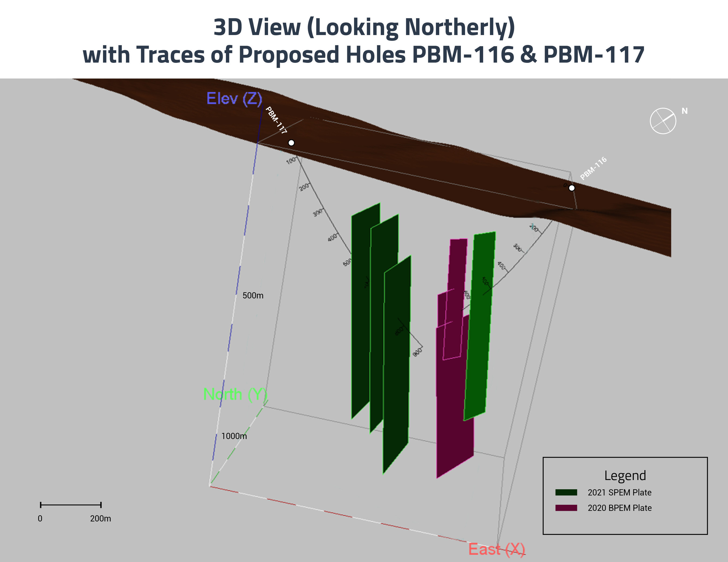Image resolution: width=728 pixels, height=562 pixels.
Task: Click the scale bar line
Action: click(71, 505)
